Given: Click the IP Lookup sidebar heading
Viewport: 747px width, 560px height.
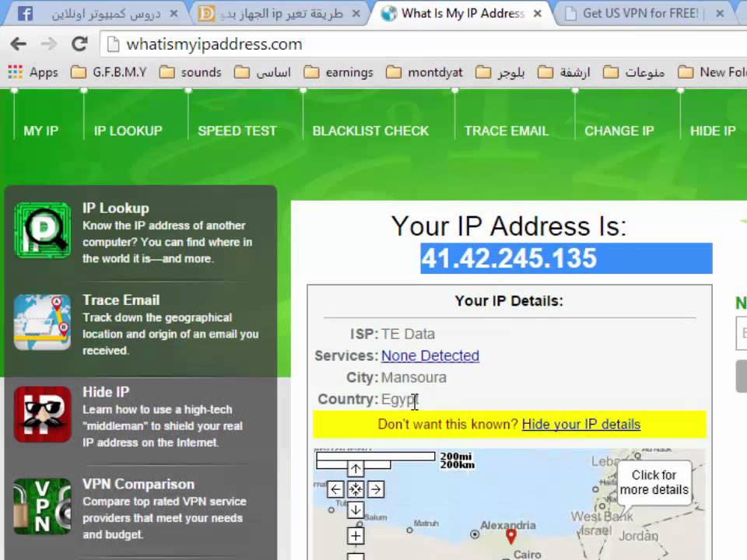Looking at the screenshot, I should pyautogui.click(x=116, y=208).
